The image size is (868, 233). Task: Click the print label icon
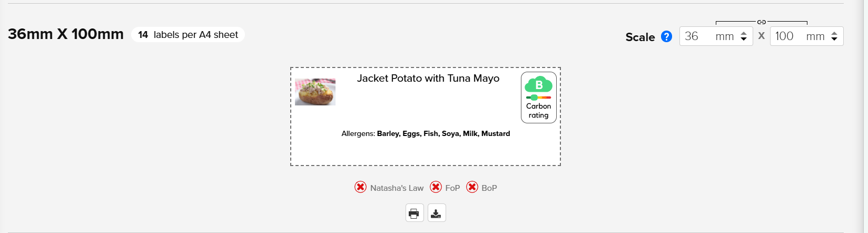point(414,213)
